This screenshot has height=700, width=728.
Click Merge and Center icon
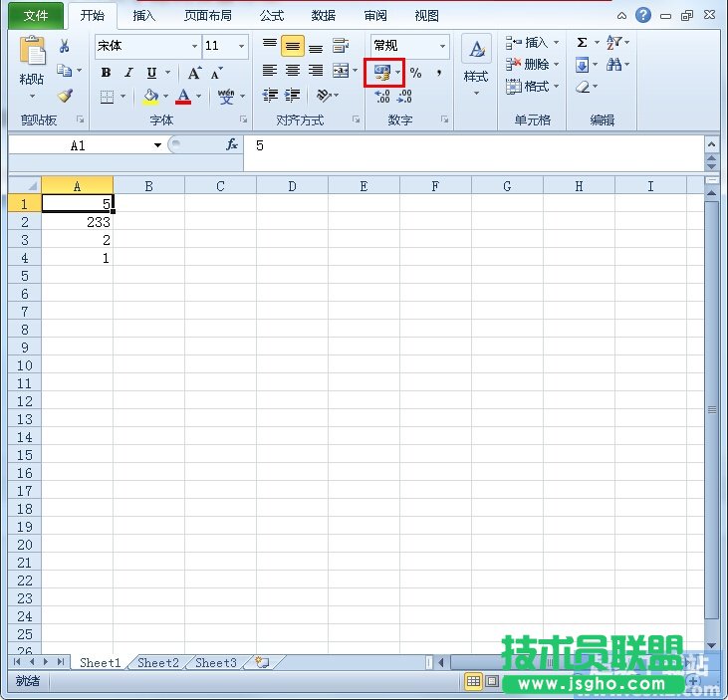pos(341,71)
